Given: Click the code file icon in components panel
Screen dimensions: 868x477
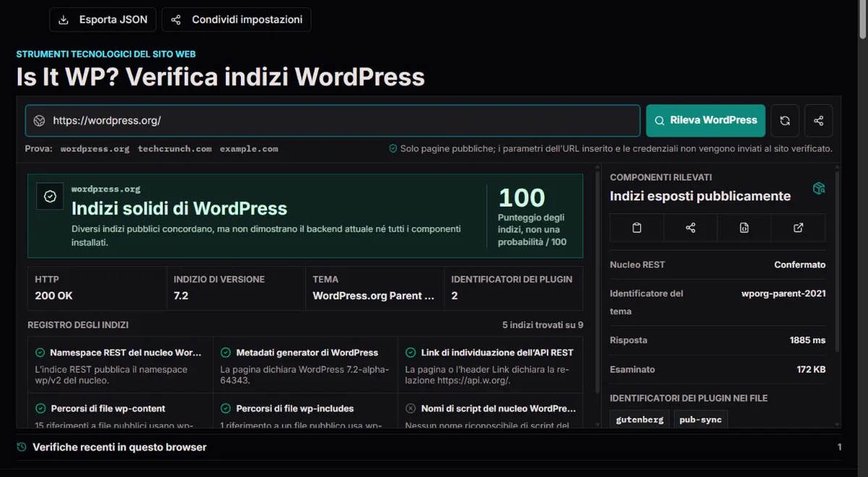Looking at the screenshot, I should tap(744, 227).
